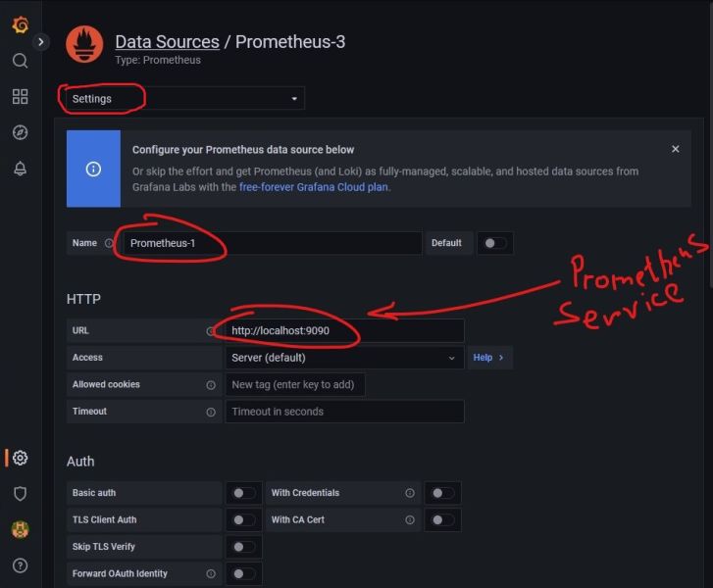
Task: Follow the Data Sources breadcrumb link
Action: pos(168,42)
